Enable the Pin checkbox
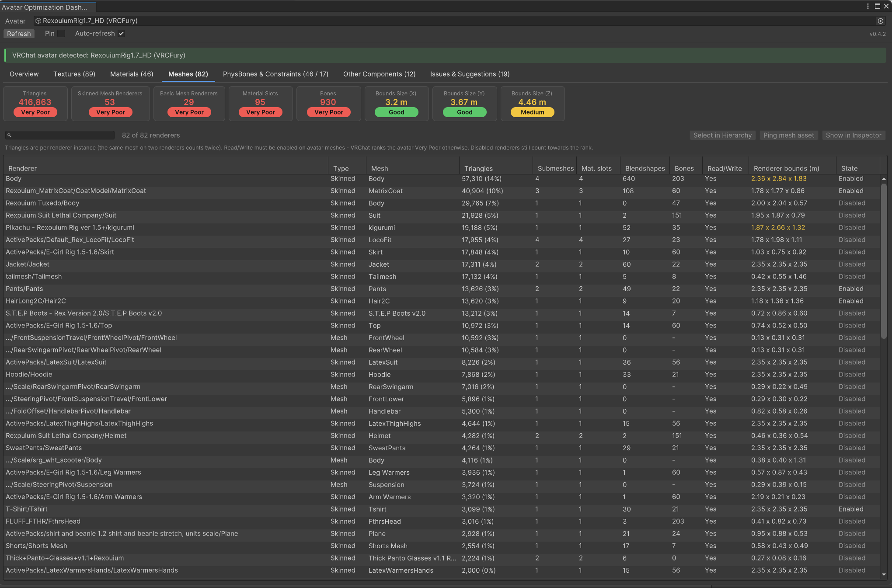 61,33
